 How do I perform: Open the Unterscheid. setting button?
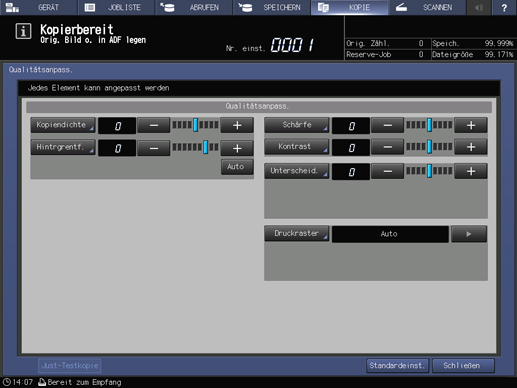[x=297, y=171]
